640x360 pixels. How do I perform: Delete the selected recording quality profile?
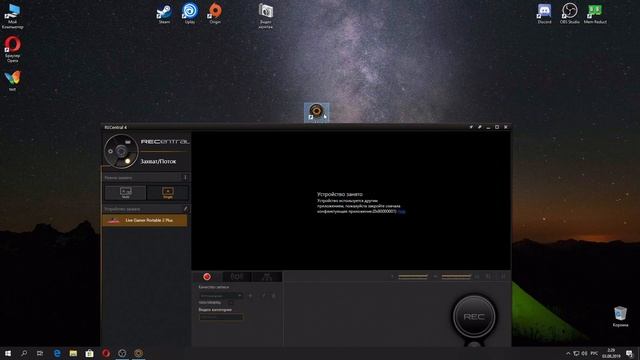pos(274,296)
